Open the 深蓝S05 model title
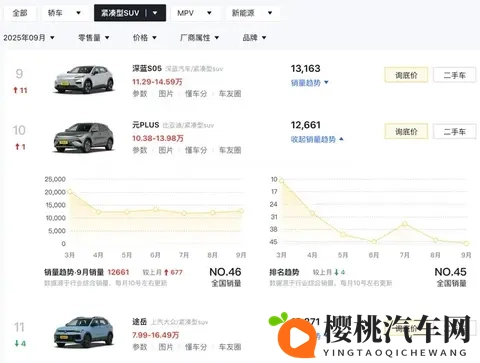 point(147,69)
